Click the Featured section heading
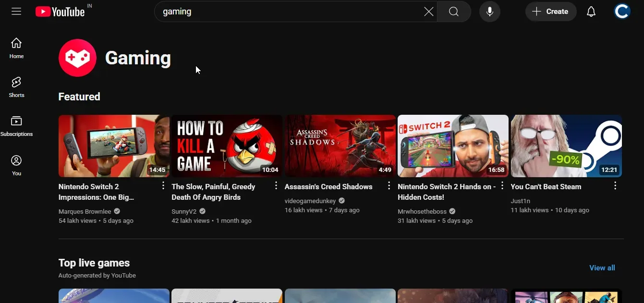This screenshot has width=644, height=303. (79, 97)
